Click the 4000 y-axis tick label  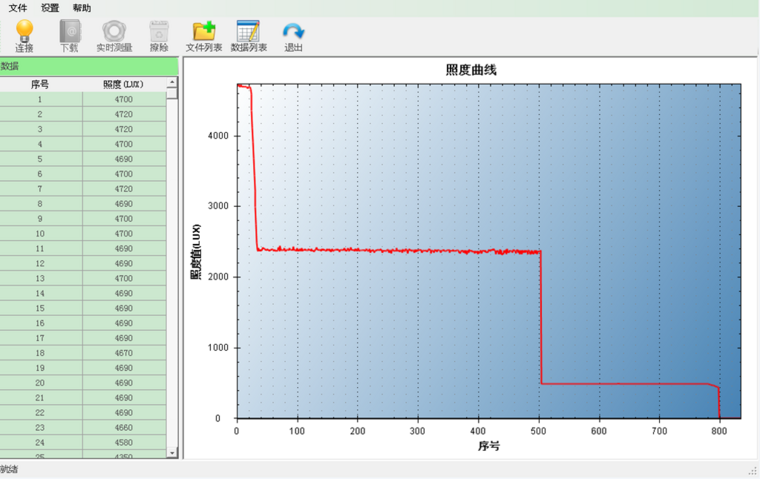218,136
